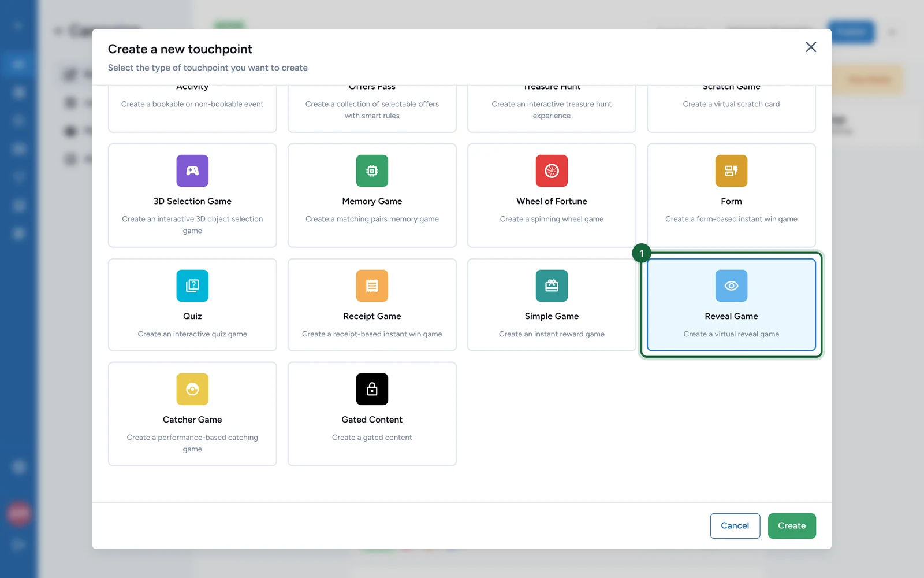Click 'Create a matching pairs memory game'

(x=372, y=219)
